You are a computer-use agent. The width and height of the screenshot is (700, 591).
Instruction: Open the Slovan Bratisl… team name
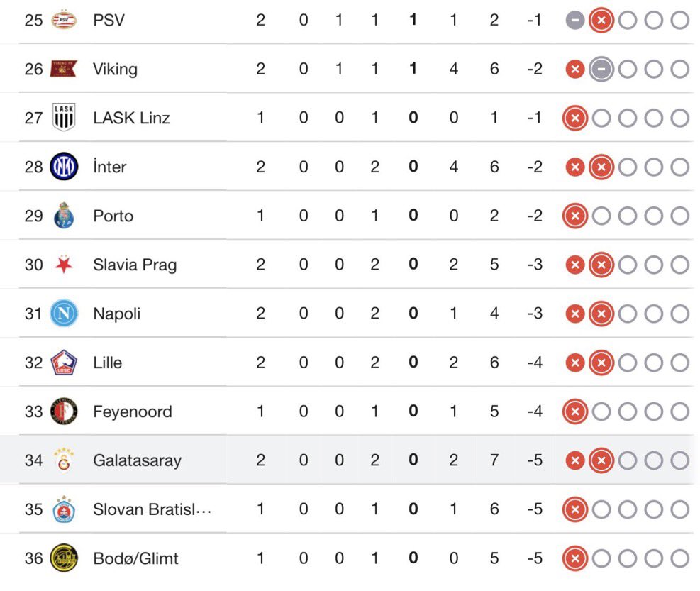pyautogui.click(x=152, y=509)
